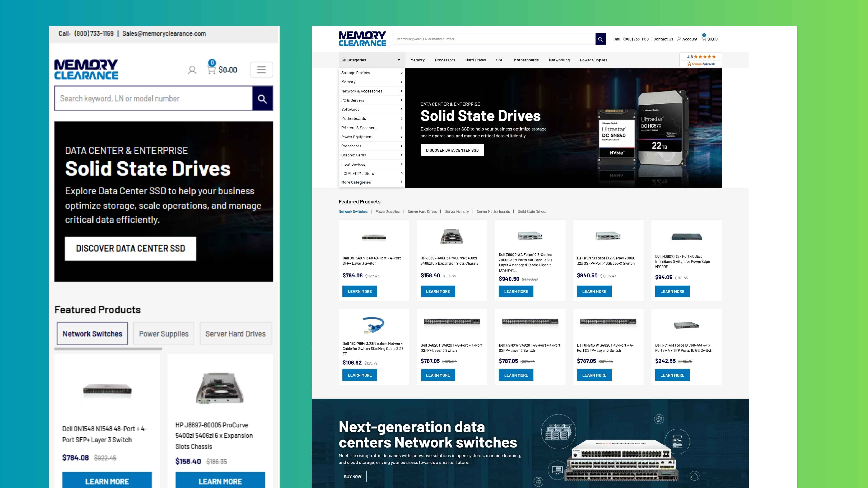The image size is (868, 488).
Task: Click Contact Us link in header
Action: (x=663, y=39)
